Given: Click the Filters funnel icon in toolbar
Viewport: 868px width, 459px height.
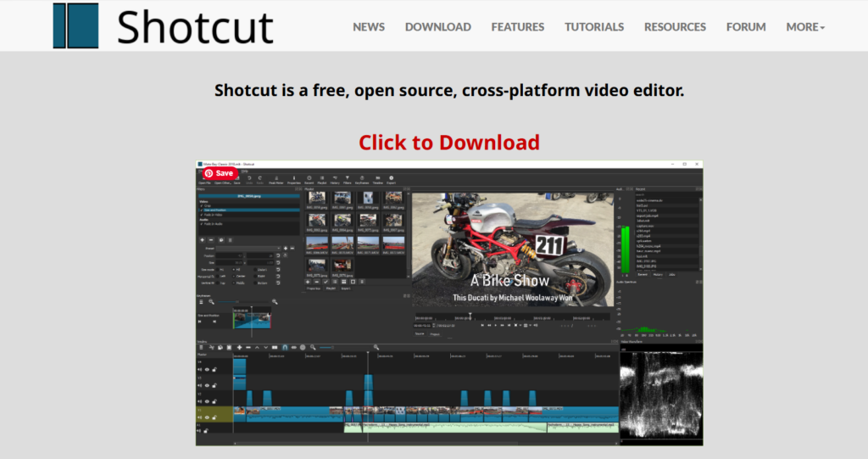Looking at the screenshot, I should pos(348,180).
